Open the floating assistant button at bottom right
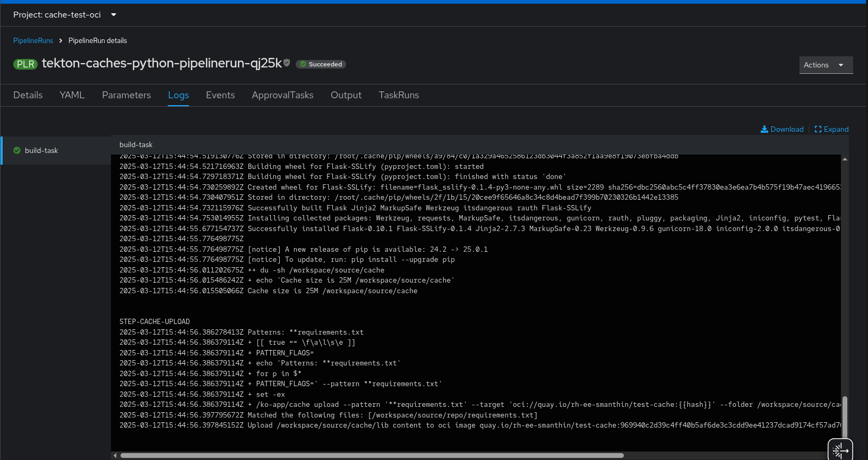This screenshot has width=868, height=460. [840, 450]
